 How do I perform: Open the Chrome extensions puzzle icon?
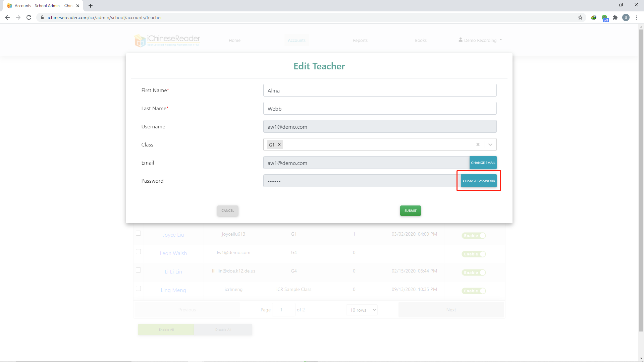pos(615,17)
